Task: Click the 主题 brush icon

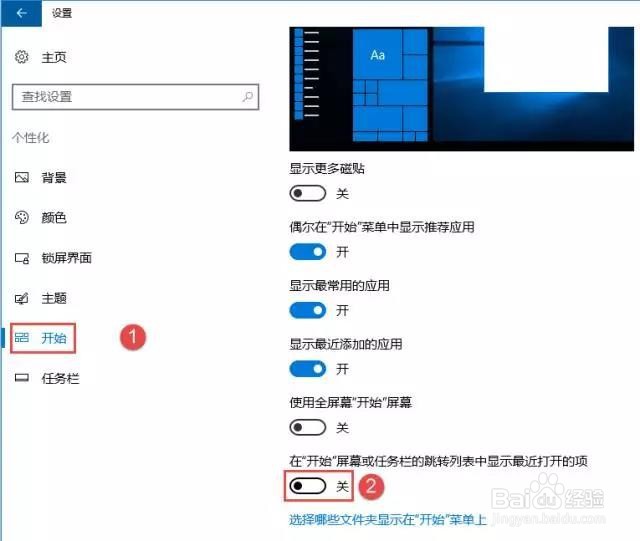Action: (x=22, y=298)
